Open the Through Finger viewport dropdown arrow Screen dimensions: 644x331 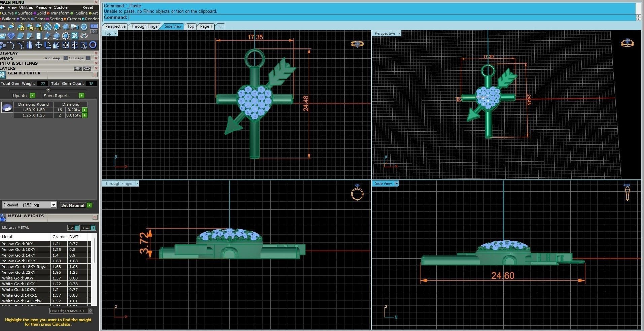pos(137,184)
